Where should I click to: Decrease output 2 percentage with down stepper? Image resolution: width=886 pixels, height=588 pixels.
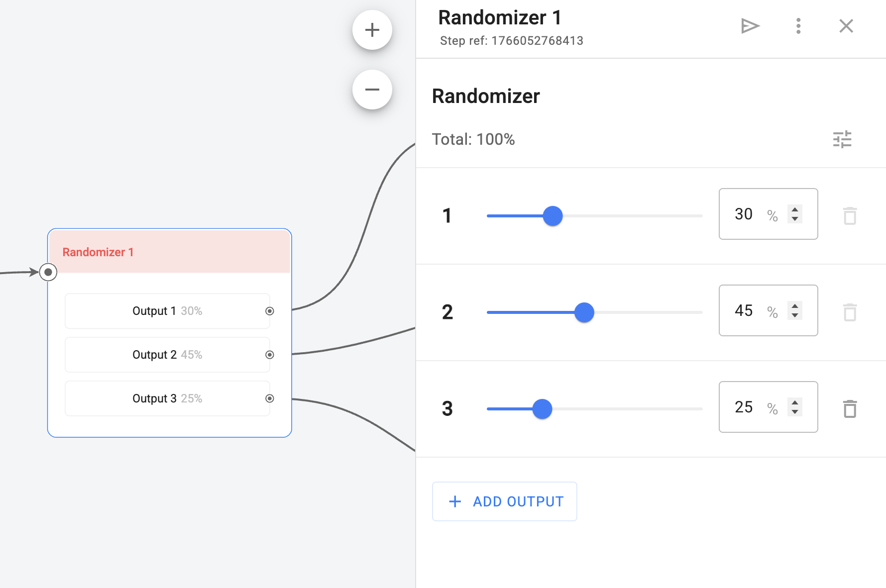tap(795, 315)
